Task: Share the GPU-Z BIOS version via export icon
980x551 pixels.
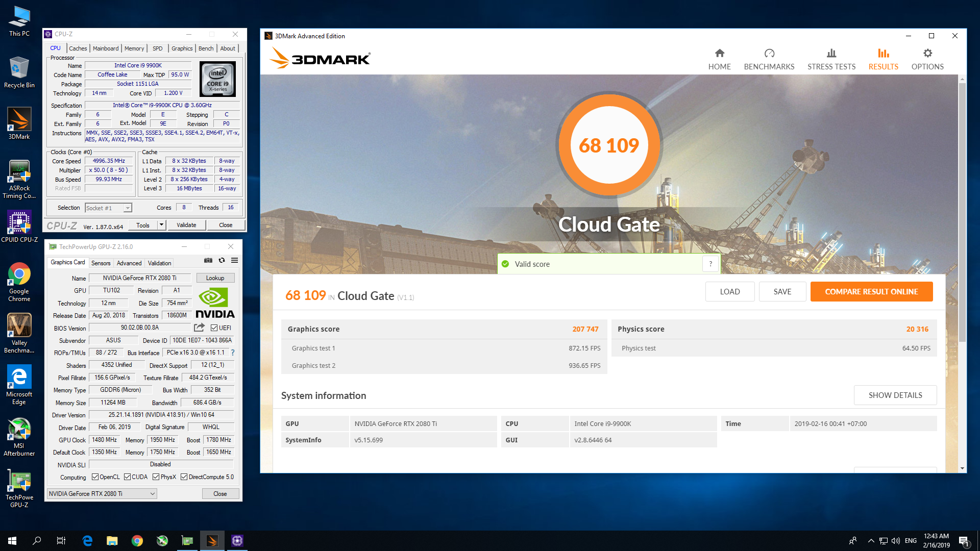Action: [x=199, y=328]
